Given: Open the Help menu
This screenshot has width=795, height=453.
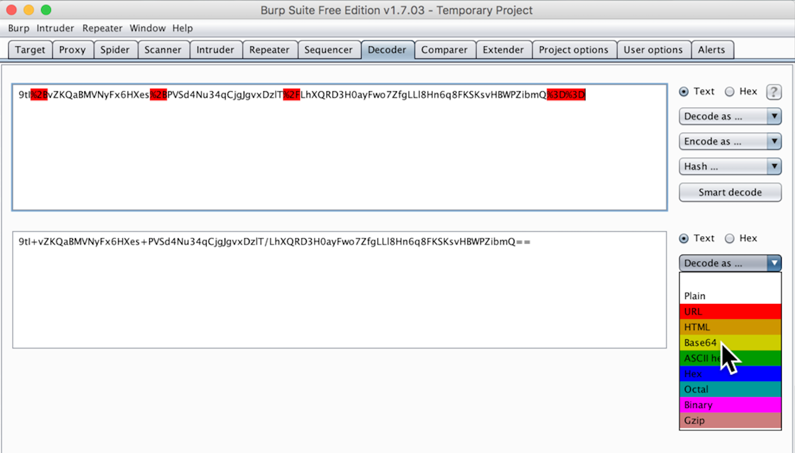Looking at the screenshot, I should [x=183, y=28].
